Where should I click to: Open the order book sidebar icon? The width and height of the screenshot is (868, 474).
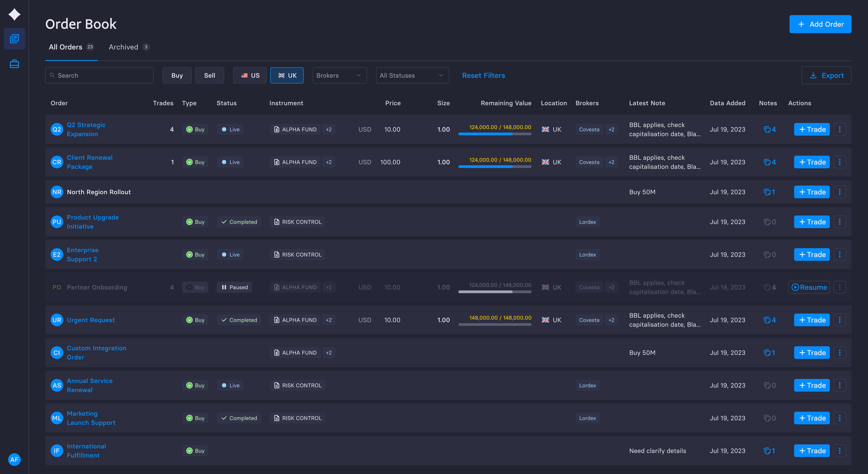(x=14, y=39)
